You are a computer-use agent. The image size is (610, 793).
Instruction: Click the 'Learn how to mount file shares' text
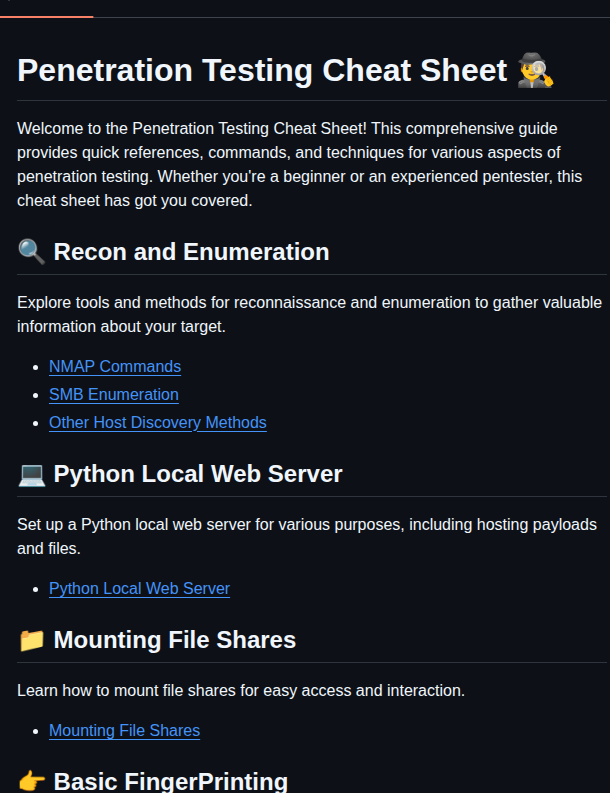(x=241, y=691)
